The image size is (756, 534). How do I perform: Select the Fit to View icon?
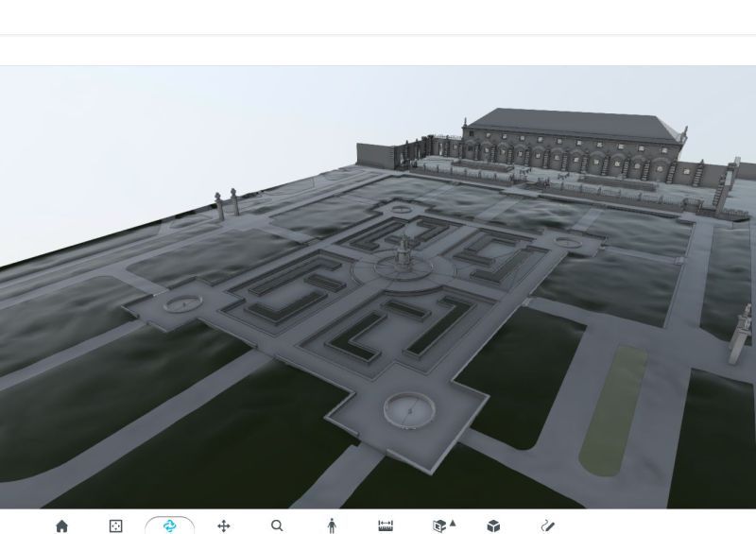tap(115, 525)
